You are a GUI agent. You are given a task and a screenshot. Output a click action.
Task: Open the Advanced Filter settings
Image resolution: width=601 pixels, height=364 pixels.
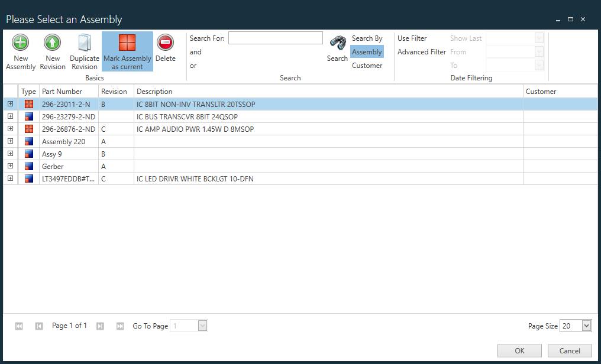click(x=421, y=51)
